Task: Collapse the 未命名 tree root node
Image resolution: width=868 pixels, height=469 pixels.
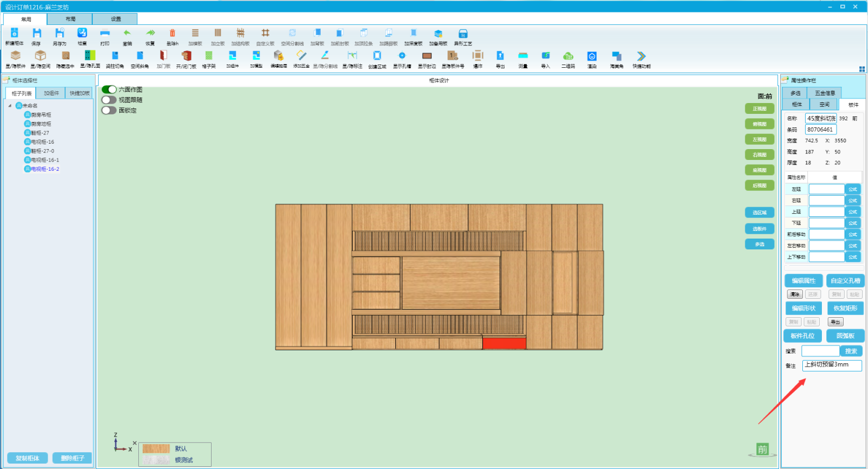Action: 10,106
